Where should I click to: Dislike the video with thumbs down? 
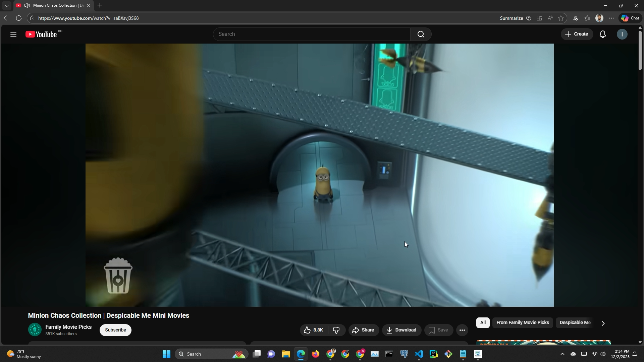pyautogui.click(x=336, y=330)
